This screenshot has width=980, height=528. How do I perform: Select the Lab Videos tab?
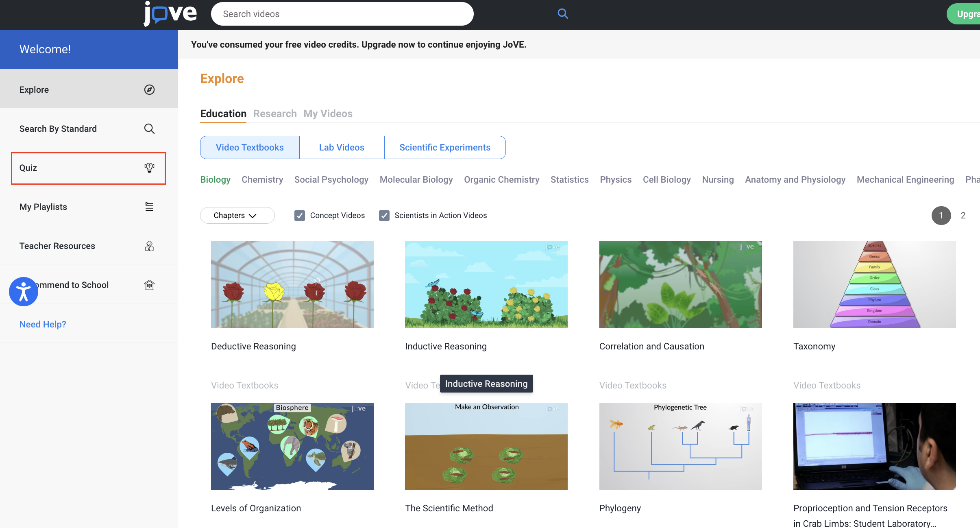pyautogui.click(x=342, y=147)
